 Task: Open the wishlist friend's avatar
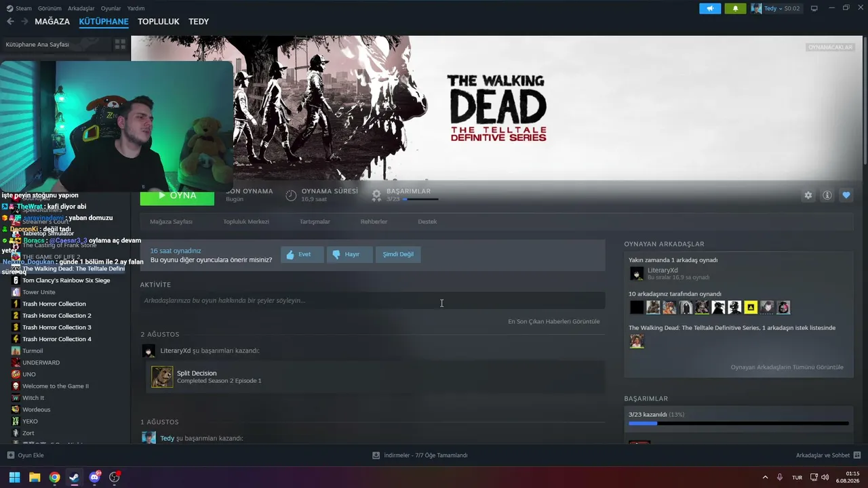coord(637,341)
